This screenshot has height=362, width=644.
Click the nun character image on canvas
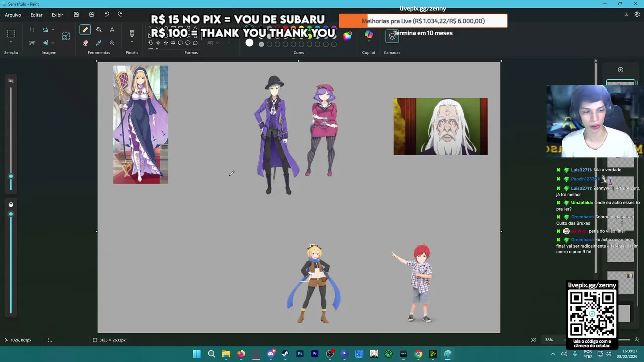pyautogui.click(x=140, y=124)
